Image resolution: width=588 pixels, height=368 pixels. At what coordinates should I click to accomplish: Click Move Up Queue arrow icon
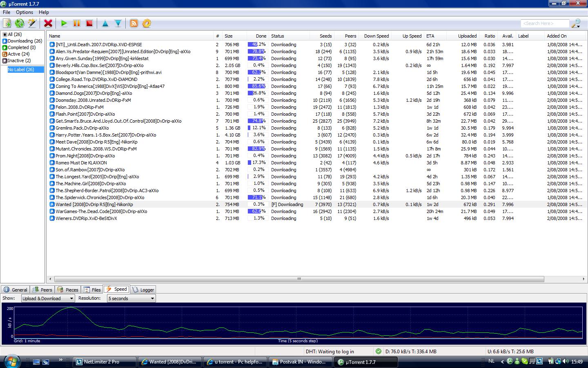point(105,23)
